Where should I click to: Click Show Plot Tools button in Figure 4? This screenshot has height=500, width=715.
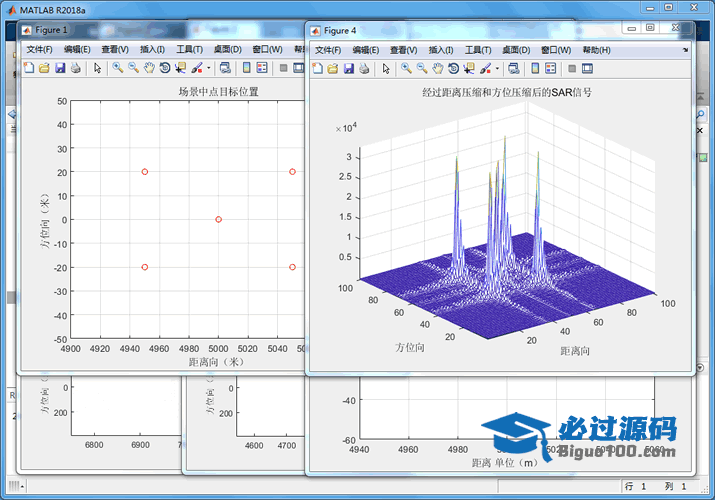tap(587, 69)
